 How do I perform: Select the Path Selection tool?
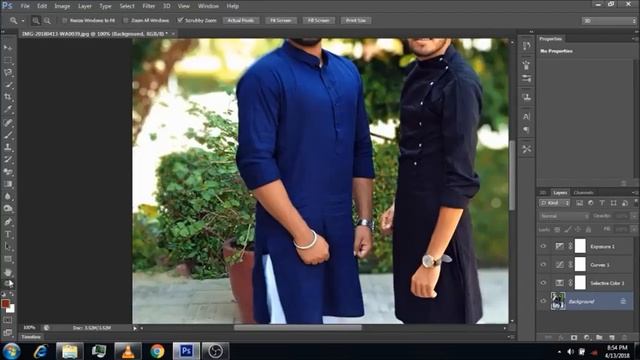coord(8,247)
